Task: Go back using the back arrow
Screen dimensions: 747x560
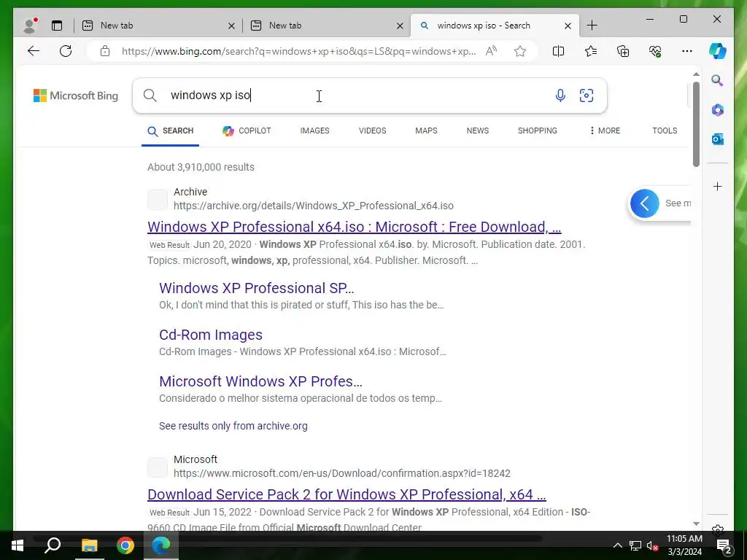Action: [x=34, y=51]
